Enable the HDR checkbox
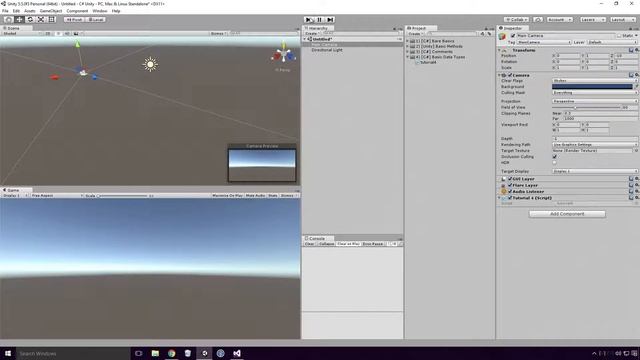Screen dimensions: 640x360 click(554, 162)
